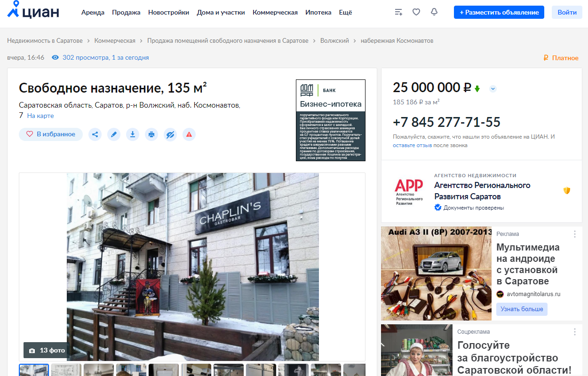Hide this listing with crossed-eye icon
The height and width of the screenshot is (376, 588).
(170, 134)
